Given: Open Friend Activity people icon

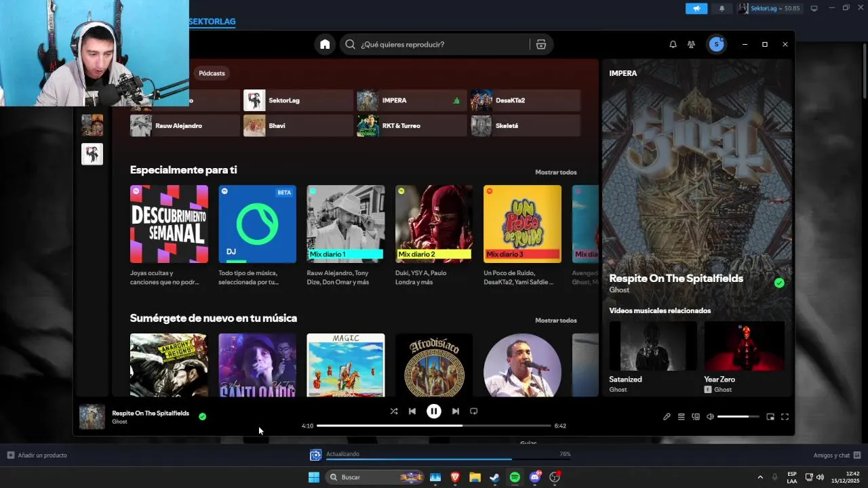Looking at the screenshot, I should coord(691,44).
